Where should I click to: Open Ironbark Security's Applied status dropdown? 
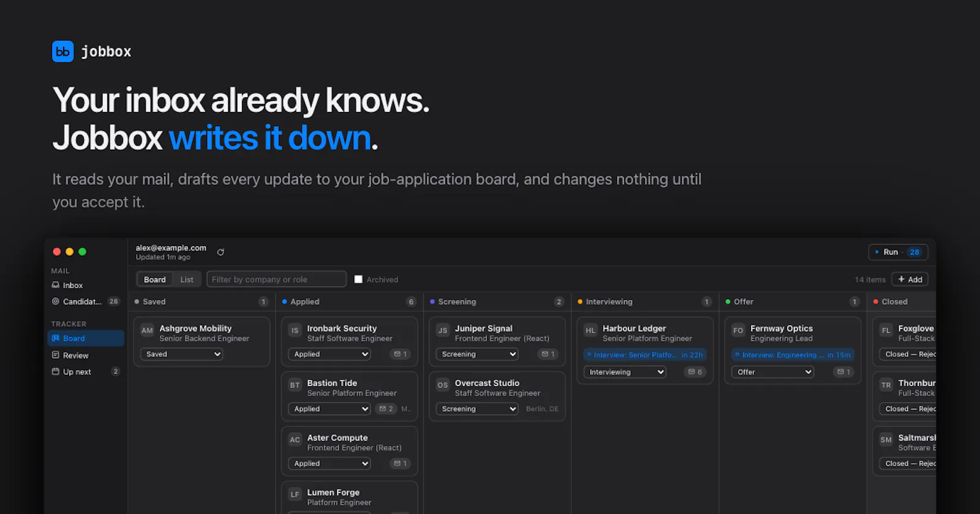[330, 354]
